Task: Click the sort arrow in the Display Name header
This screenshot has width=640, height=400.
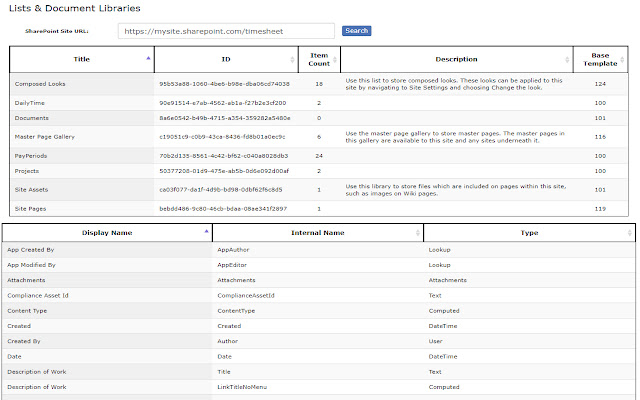Action: pos(206,232)
